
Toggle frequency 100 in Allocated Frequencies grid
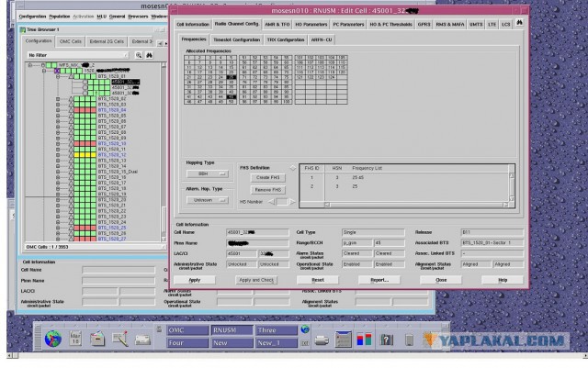coord(287,102)
